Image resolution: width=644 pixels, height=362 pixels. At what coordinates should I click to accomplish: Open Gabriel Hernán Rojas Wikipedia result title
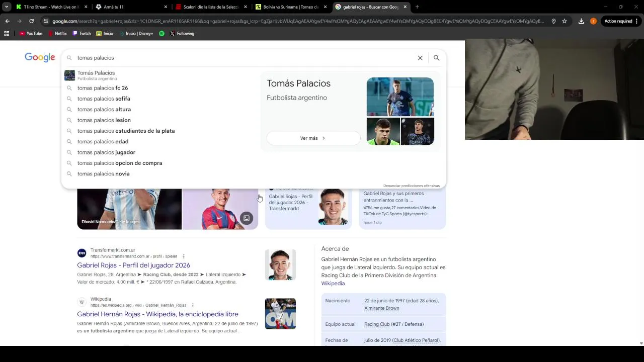point(157,314)
